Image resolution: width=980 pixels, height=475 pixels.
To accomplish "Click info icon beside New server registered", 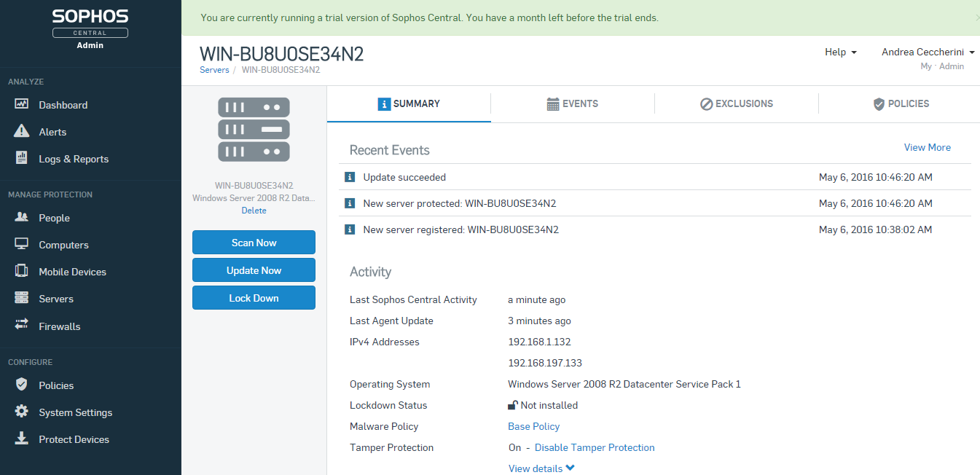I will 349,229.
